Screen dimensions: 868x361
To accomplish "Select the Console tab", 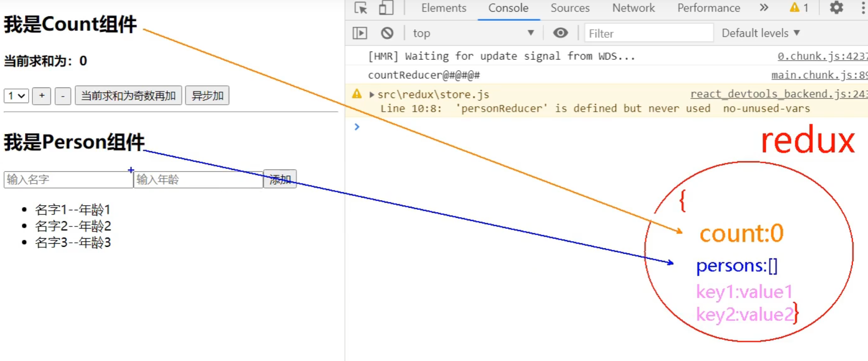I will click(x=508, y=8).
